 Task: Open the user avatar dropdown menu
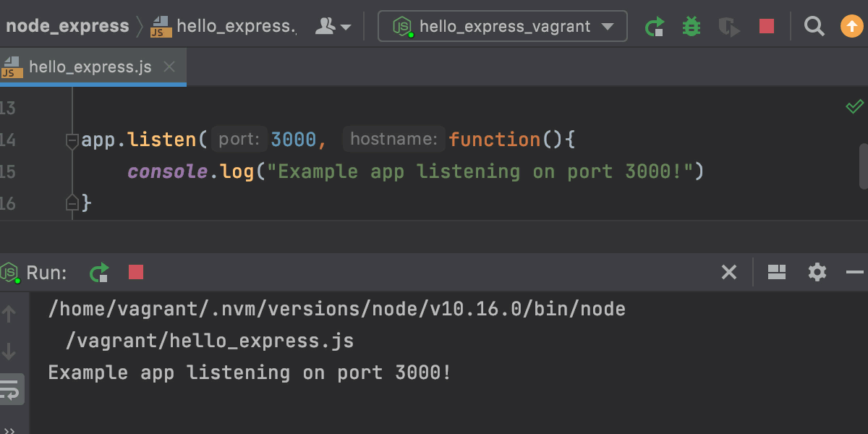(333, 26)
